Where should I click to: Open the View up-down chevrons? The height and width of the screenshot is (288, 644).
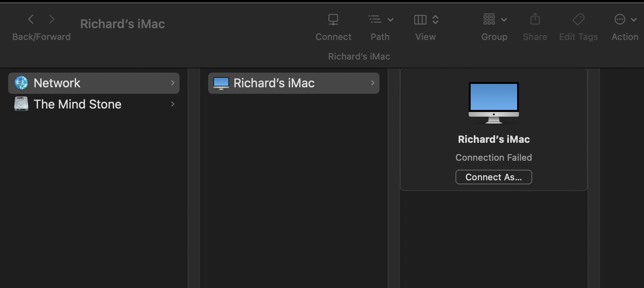[435, 20]
